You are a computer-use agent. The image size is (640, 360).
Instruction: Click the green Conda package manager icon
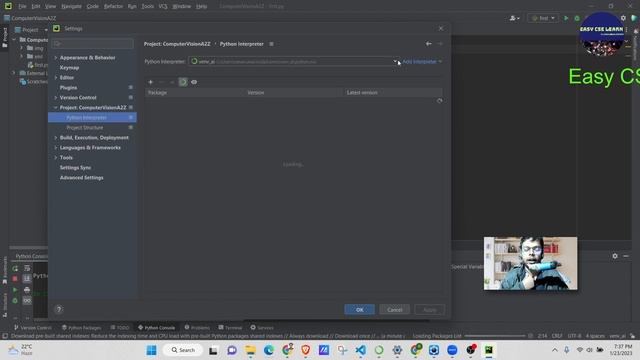pos(183,82)
